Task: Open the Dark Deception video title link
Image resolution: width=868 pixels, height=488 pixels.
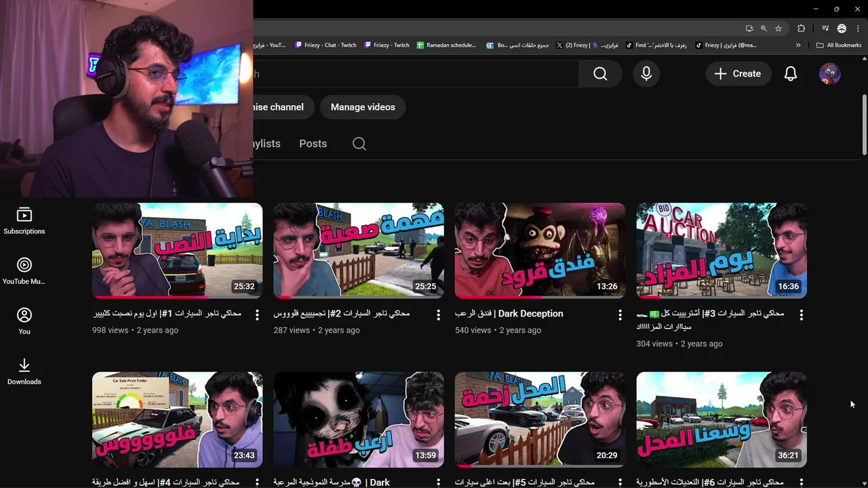Action: pyautogui.click(x=509, y=314)
